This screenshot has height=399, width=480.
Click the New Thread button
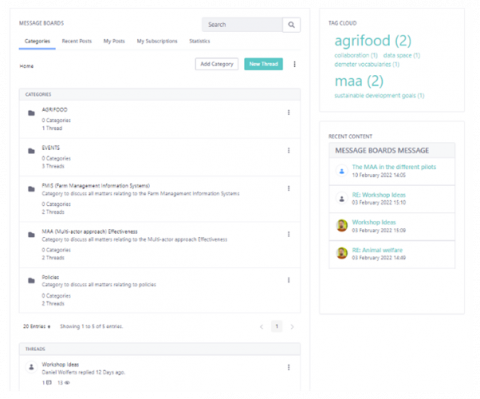(263, 64)
